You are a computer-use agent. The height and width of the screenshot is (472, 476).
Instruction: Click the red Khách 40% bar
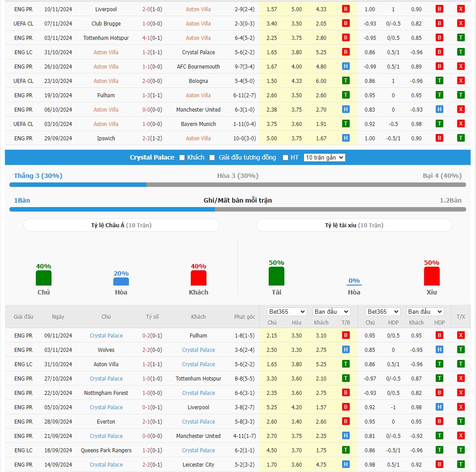[x=198, y=278]
